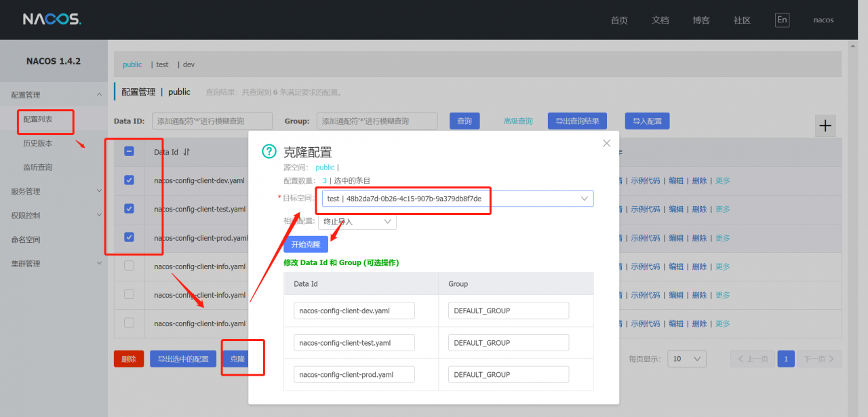This screenshot has height=417, width=868.
Task: Click the 导入配置 button
Action: click(647, 121)
